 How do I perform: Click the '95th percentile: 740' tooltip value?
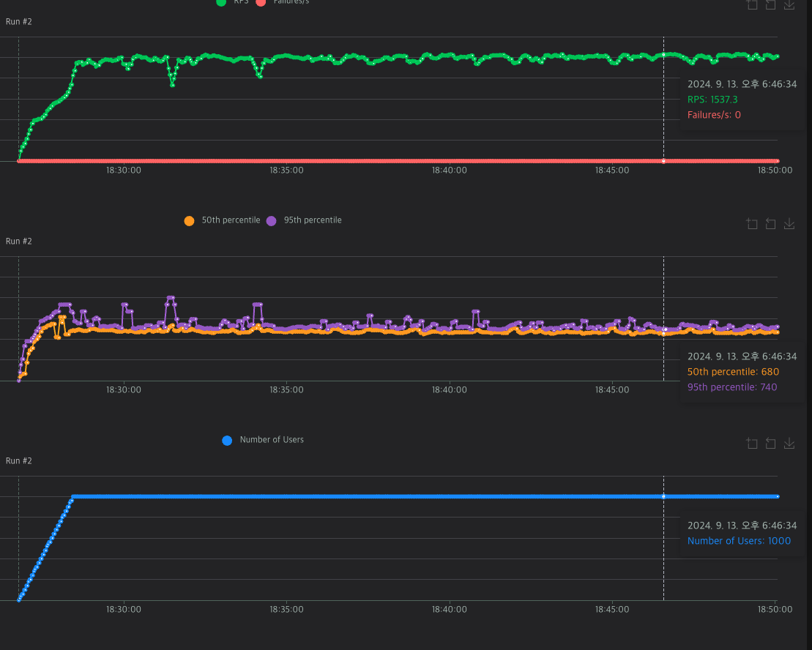(x=732, y=387)
